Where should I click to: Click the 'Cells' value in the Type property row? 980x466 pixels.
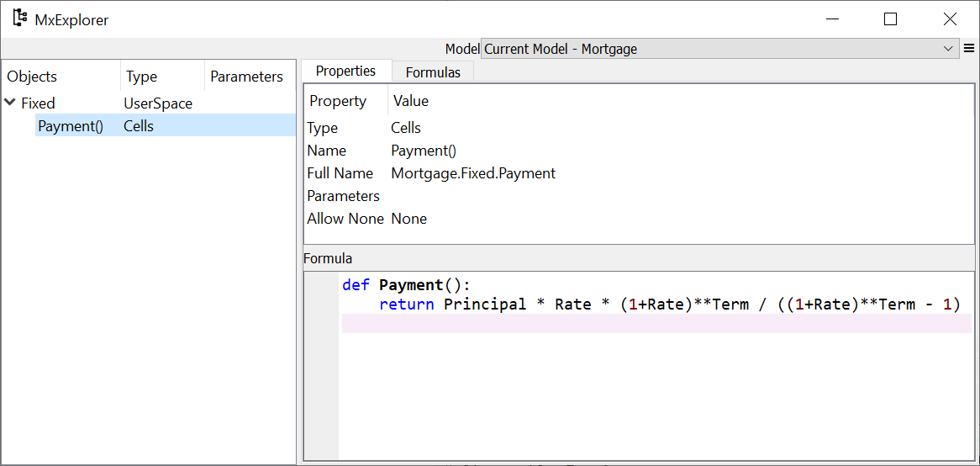point(406,128)
